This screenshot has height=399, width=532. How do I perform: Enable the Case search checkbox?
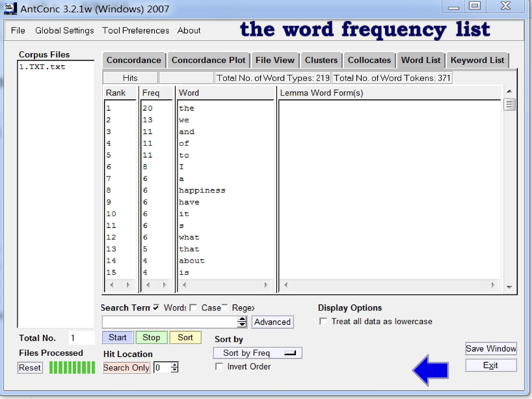(193, 308)
